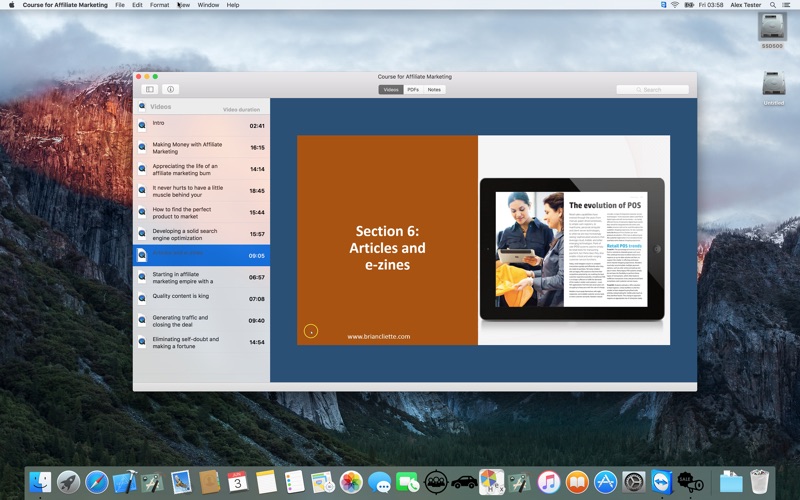Select the Videos tab
Viewport: 800px width, 500px height.
390,89
